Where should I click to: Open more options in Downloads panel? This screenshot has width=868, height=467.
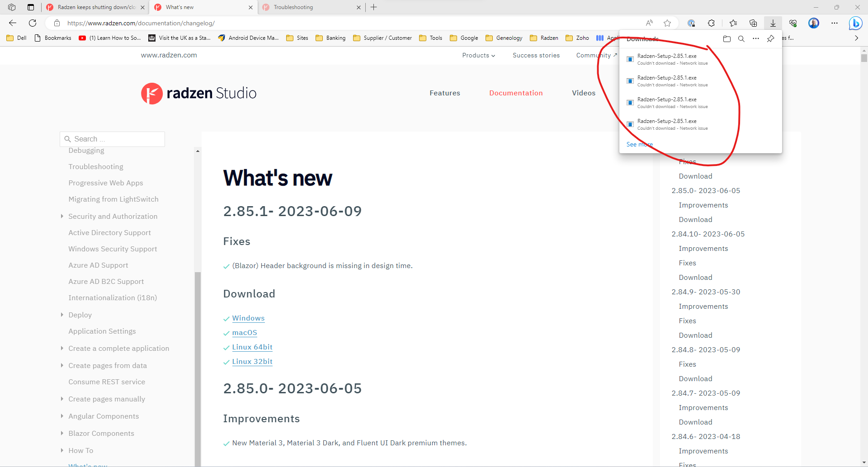pyautogui.click(x=756, y=39)
